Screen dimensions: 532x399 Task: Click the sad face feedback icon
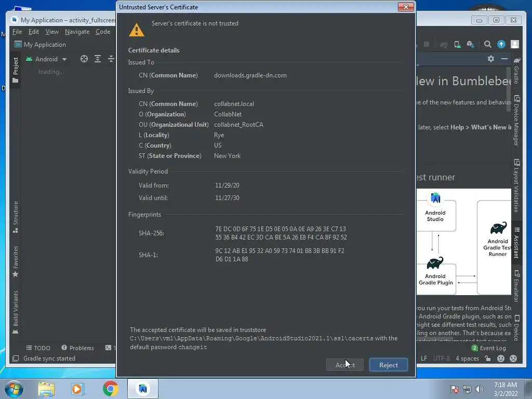[513, 358]
